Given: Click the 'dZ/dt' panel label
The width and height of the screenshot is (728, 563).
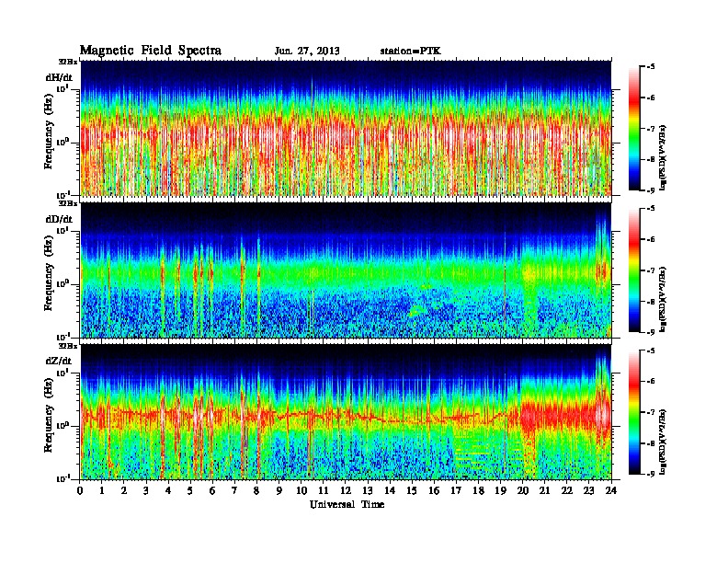Looking at the screenshot, I should point(59,361).
